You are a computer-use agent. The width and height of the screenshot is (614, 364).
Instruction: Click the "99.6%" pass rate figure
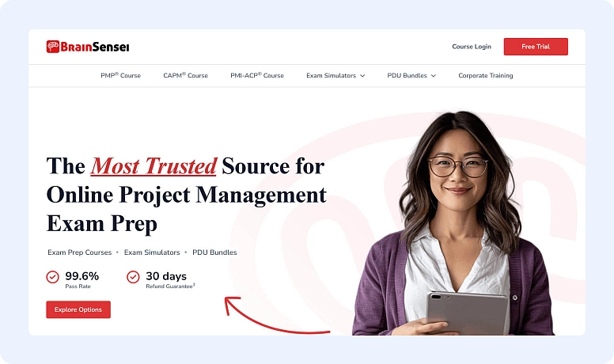point(81,275)
